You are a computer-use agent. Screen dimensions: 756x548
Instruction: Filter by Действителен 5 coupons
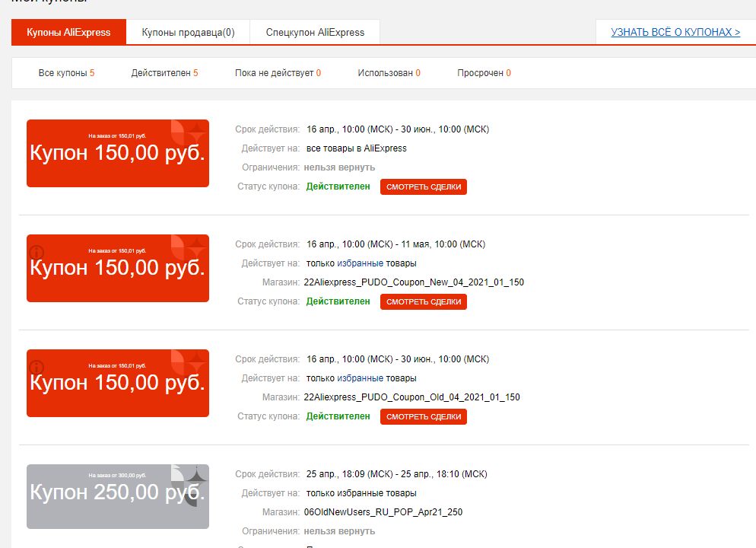coord(164,73)
